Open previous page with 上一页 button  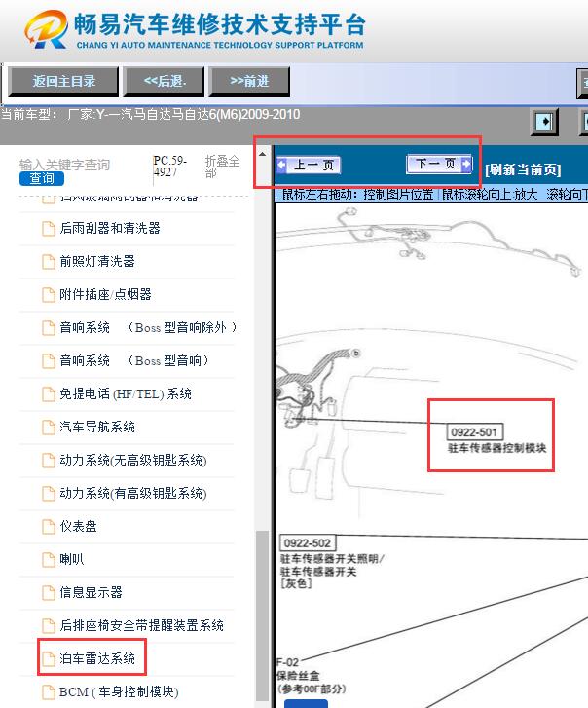tap(309, 165)
